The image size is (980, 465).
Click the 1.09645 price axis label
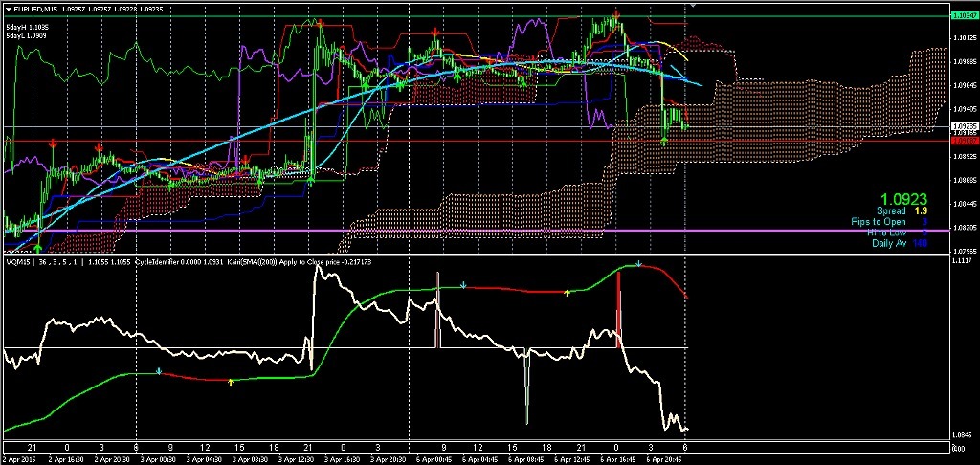pos(964,85)
